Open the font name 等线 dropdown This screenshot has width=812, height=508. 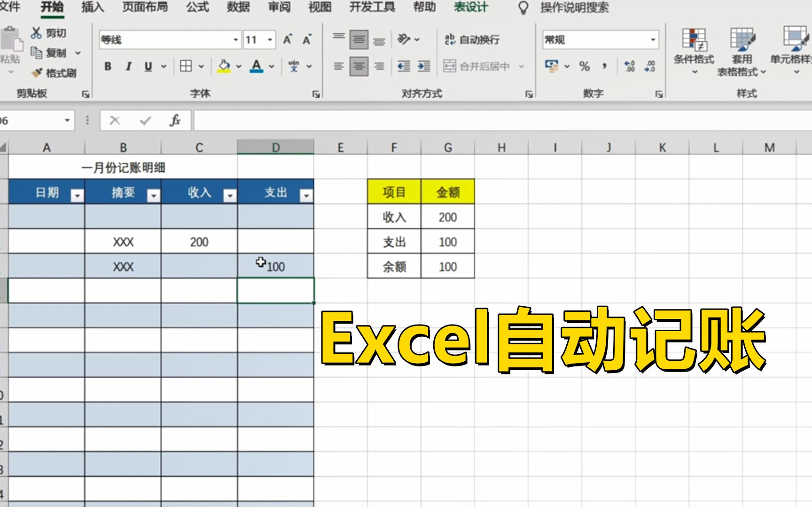coord(236,40)
